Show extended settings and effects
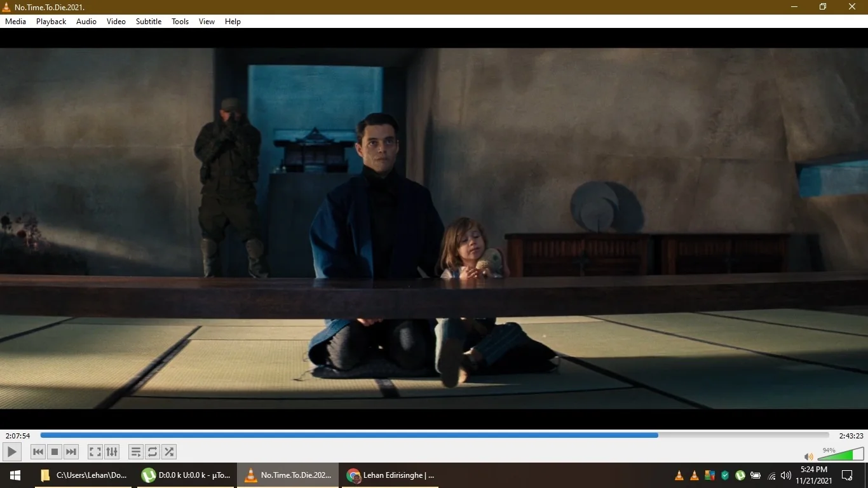Screen dimensions: 868x488 pyautogui.click(x=112, y=452)
